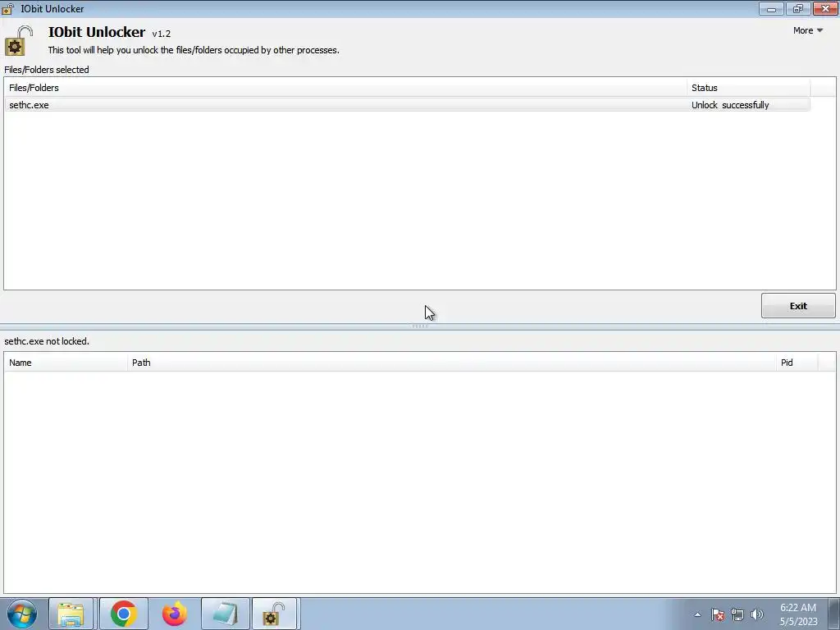The image size is (840, 630).
Task: Click the title bar IObit Unlocker icon
Action: [7, 9]
